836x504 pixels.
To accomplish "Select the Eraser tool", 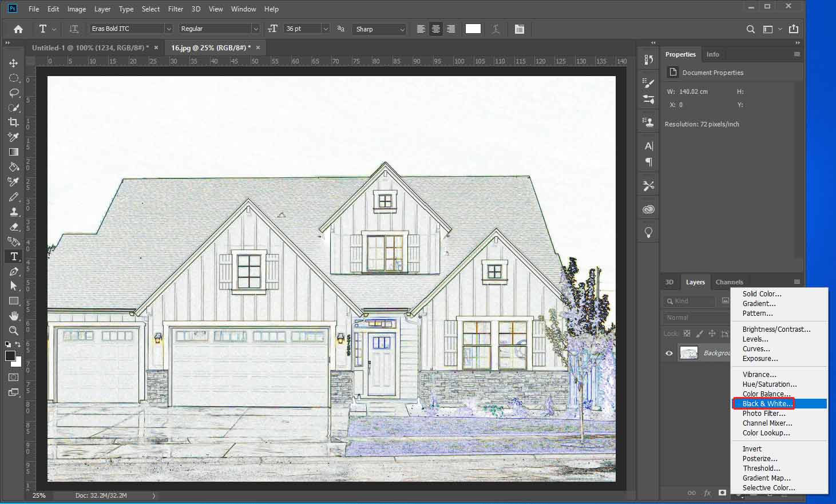I will coord(14,227).
